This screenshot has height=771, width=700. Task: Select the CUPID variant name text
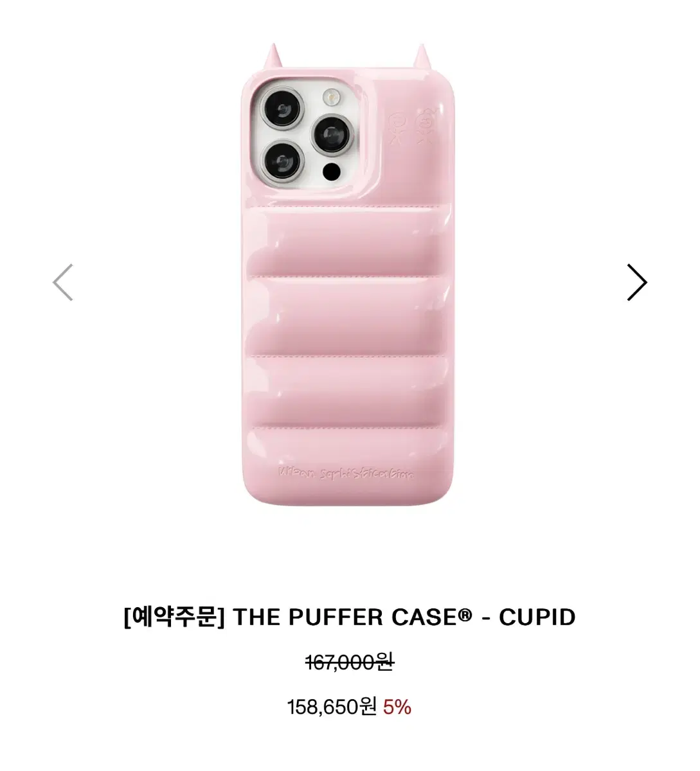click(x=537, y=617)
